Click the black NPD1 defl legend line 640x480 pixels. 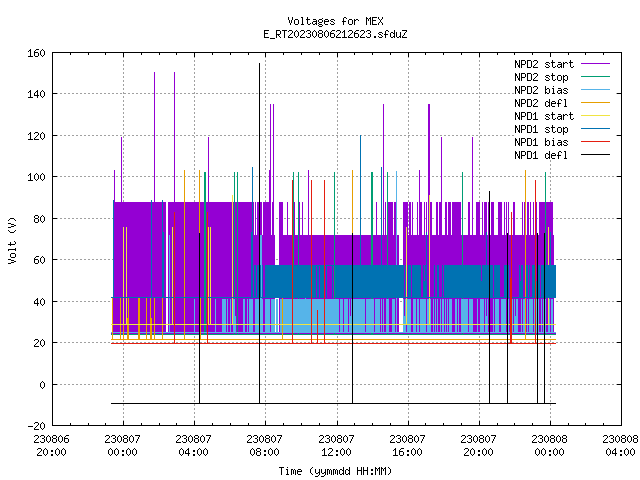596,155
